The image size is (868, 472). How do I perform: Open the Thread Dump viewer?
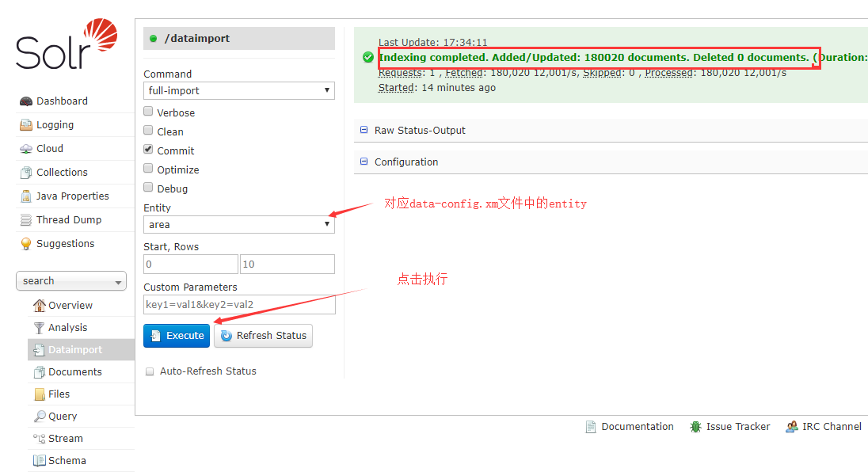(x=64, y=219)
